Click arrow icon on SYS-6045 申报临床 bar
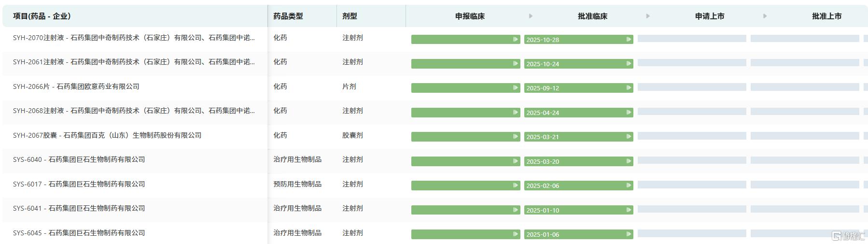This screenshot has width=868, height=244. [x=516, y=234]
